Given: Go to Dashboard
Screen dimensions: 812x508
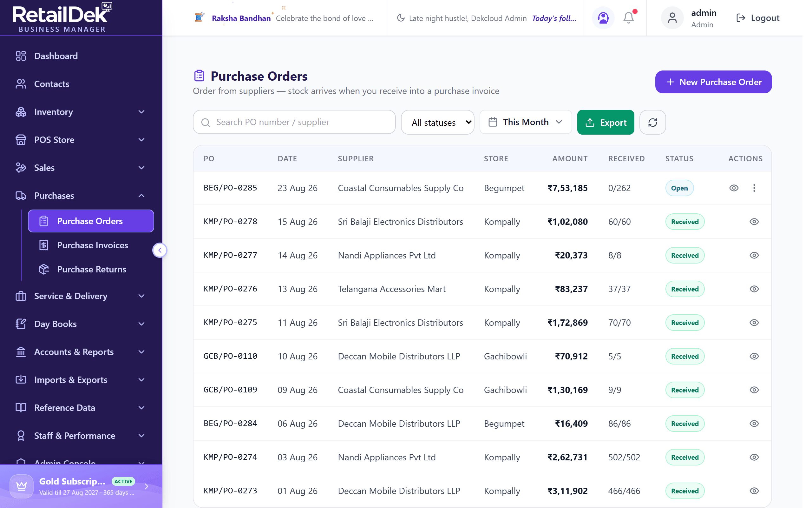Looking at the screenshot, I should point(81,56).
